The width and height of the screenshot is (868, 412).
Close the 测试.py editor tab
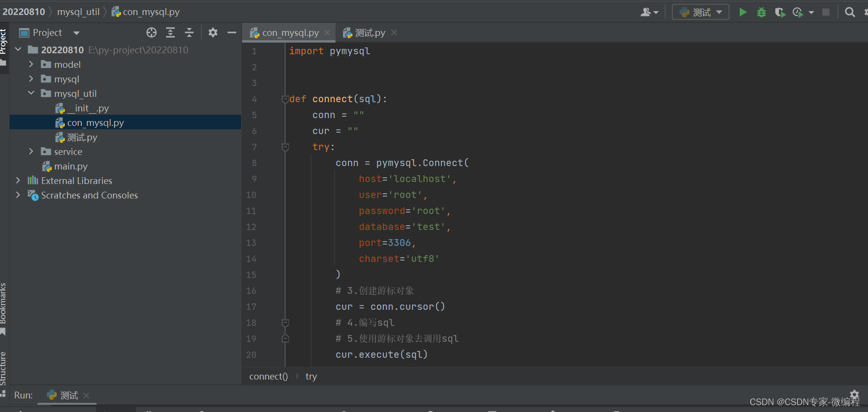pyautogui.click(x=394, y=32)
